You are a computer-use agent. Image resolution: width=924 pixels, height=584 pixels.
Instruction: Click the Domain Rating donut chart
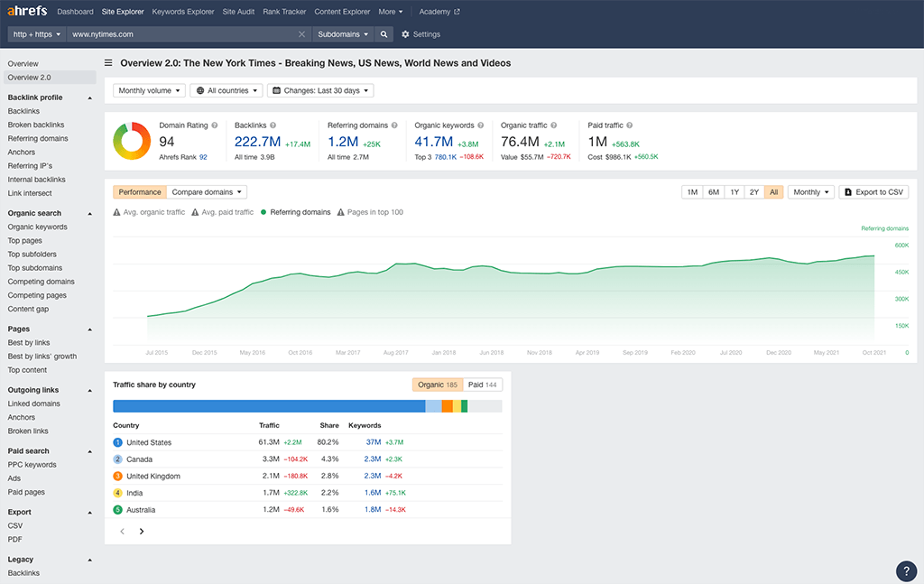click(x=132, y=141)
